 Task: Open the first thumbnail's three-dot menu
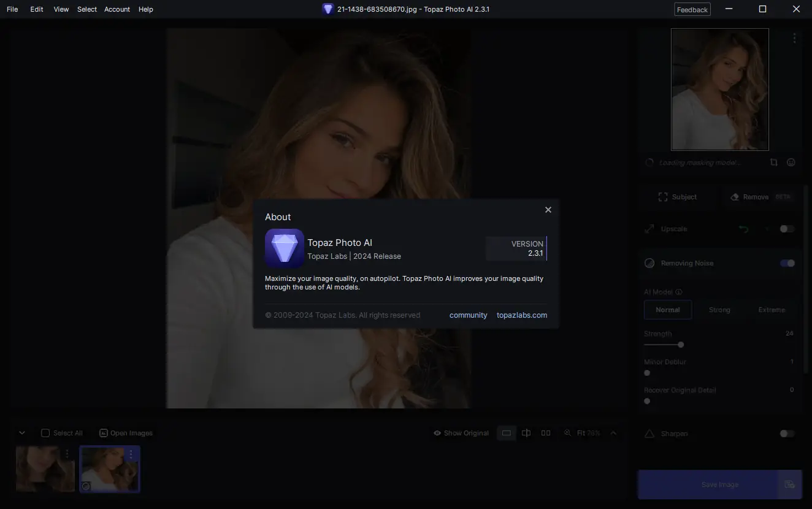[67, 454]
